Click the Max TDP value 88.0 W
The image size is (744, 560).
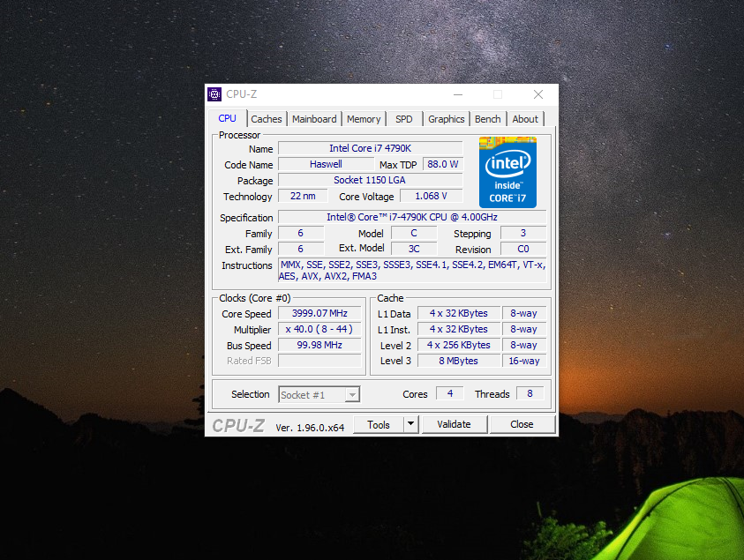click(443, 164)
